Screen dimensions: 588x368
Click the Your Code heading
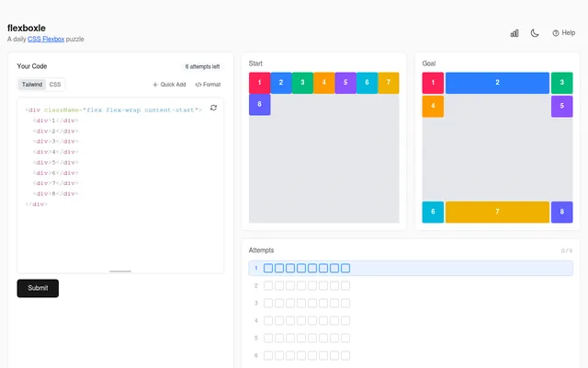point(32,66)
